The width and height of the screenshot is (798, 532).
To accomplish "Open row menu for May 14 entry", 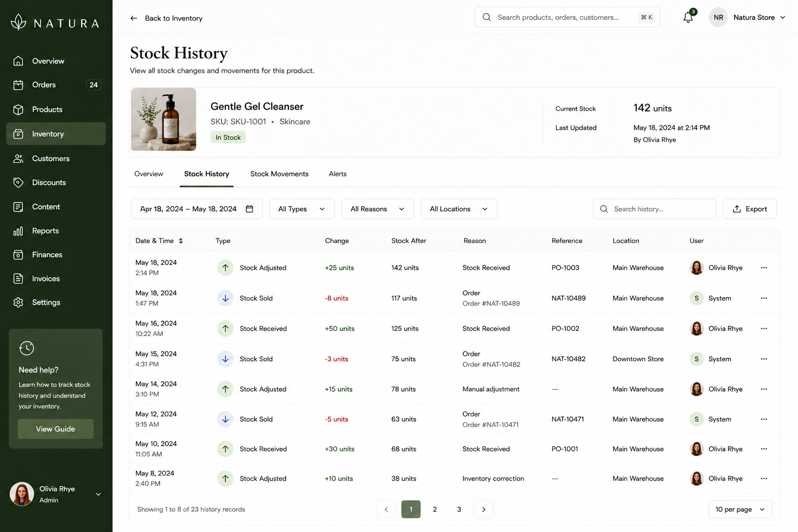I will point(764,389).
